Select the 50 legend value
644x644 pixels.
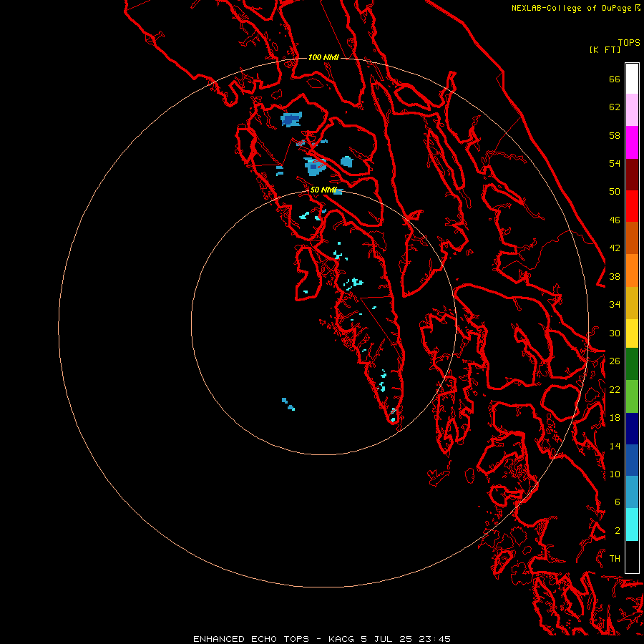(x=615, y=191)
